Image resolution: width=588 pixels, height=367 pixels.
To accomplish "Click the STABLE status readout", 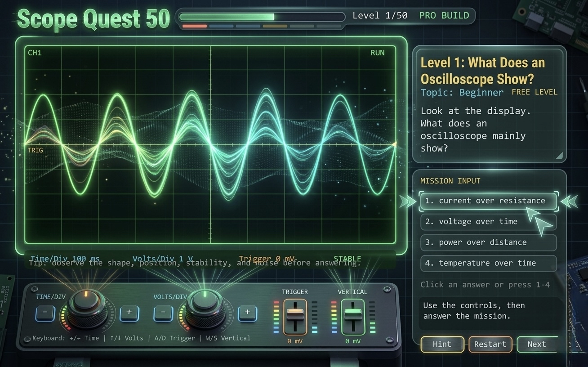I will click(347, 259).
